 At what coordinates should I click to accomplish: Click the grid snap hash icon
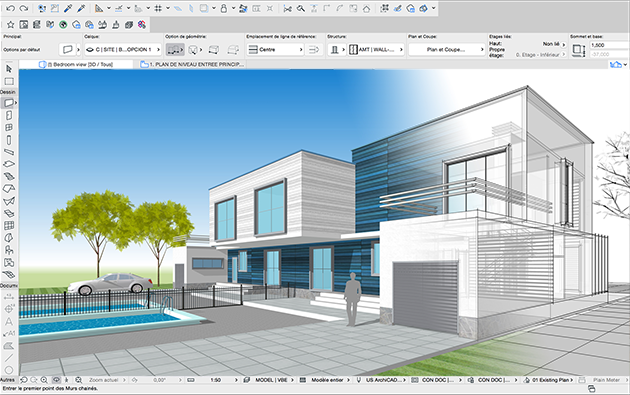158,8
